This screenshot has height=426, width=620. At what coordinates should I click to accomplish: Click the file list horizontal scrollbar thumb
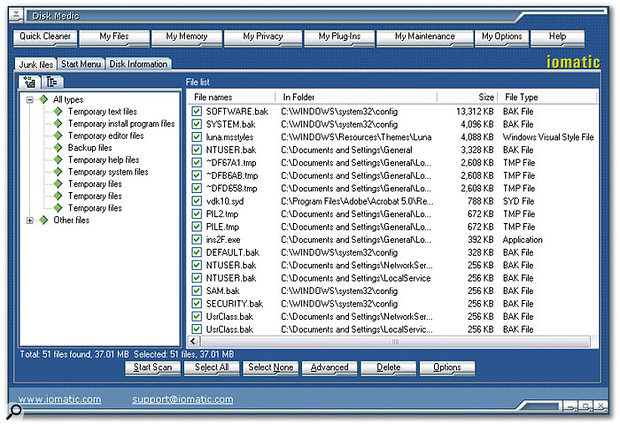click(395, 341)
